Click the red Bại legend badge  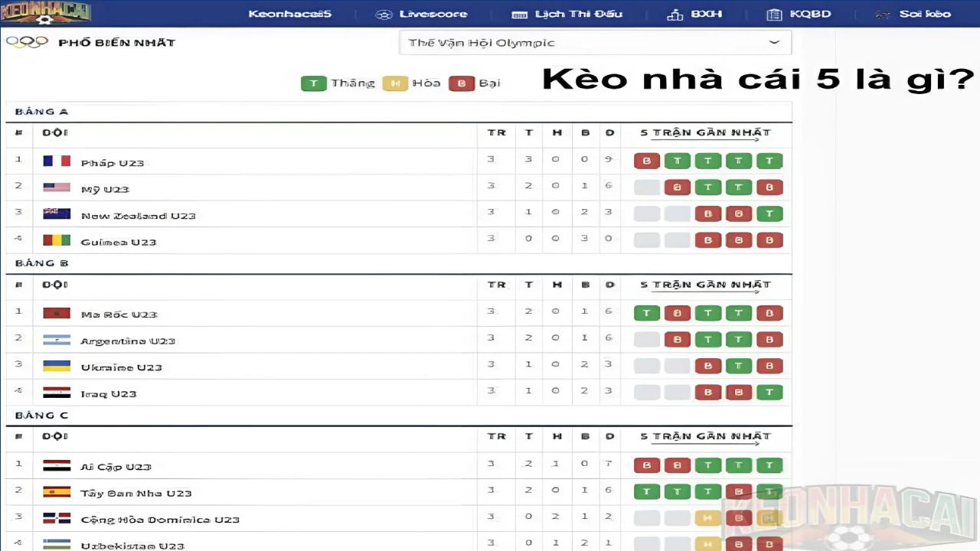pyautogui.click(x=462, y=83)
